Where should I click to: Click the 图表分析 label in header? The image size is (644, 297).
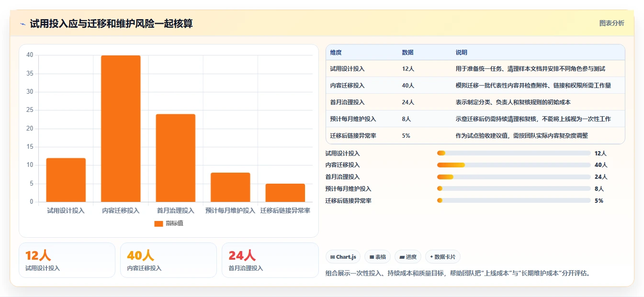(x=611, y=23)
